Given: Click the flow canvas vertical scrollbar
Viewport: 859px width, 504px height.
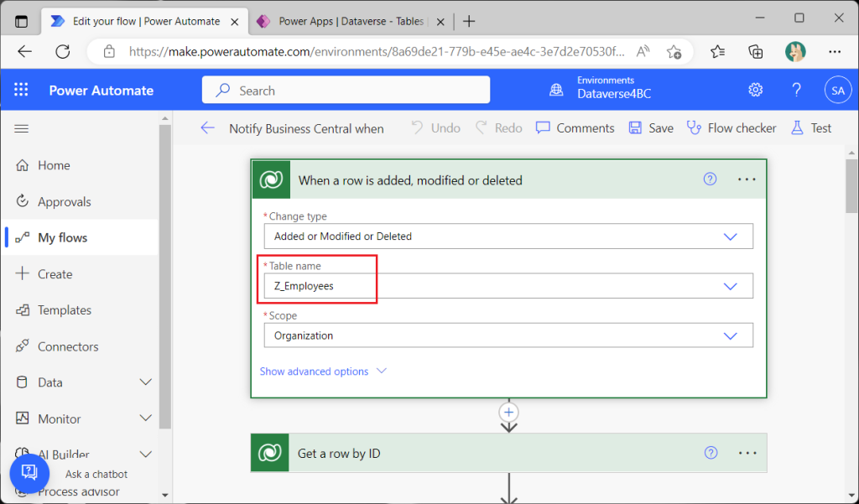Looking at the screenshot, I should (851, 186).
